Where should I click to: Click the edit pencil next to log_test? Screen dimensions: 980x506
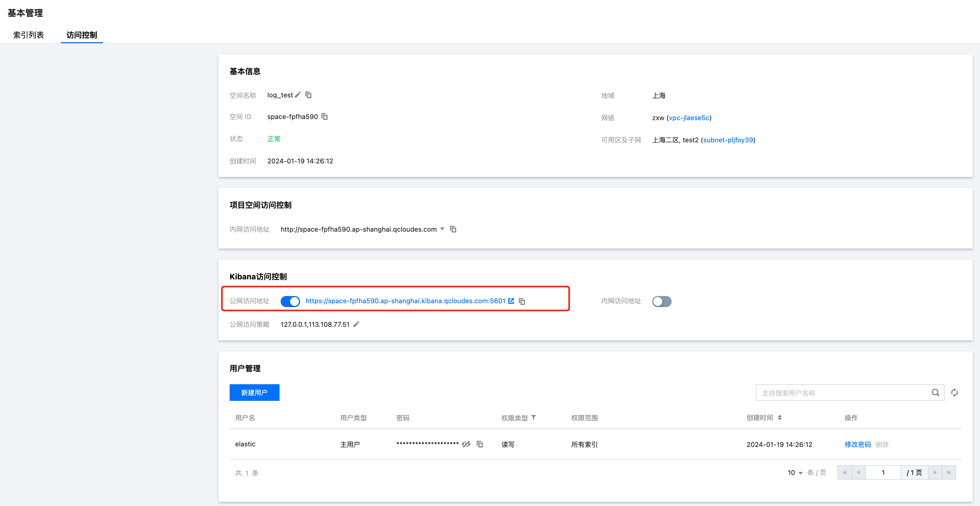[x=298, y=95]
